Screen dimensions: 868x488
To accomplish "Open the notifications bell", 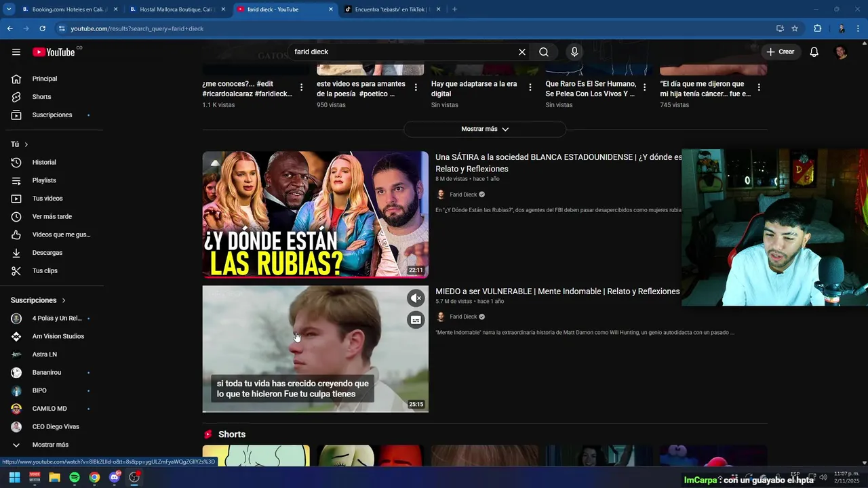I will pyautogui.click(x=814, y=52).
